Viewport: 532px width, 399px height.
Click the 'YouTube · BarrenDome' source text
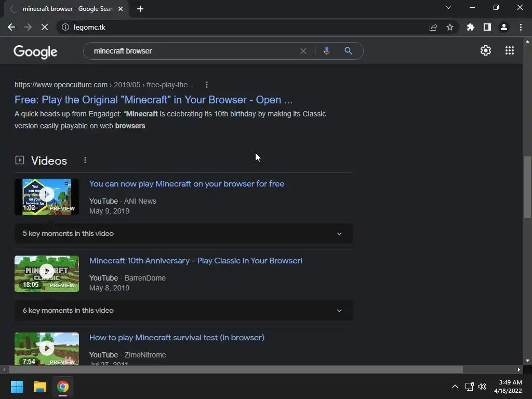[x=128, y=278]
